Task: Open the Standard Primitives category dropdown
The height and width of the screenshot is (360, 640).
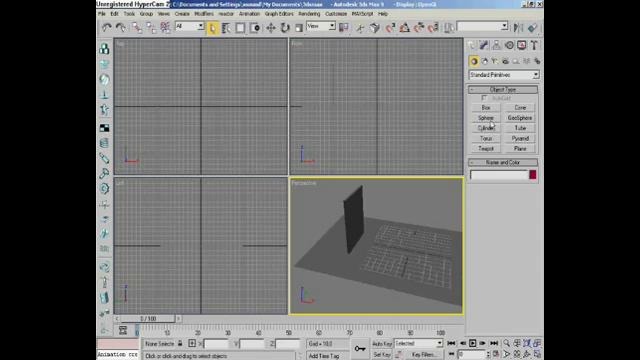Action: [x=504, y=75]
